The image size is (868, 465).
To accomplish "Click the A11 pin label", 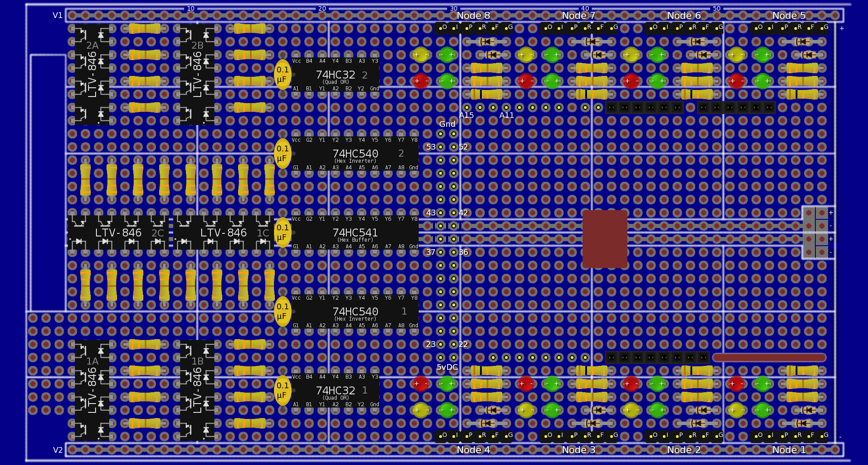I will click(506, 115).
